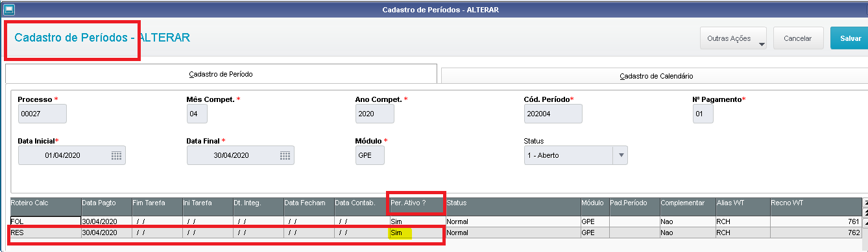Click the Dt. Integ. column header
Screen dimensions: 868x252
[x=258, y=207]
